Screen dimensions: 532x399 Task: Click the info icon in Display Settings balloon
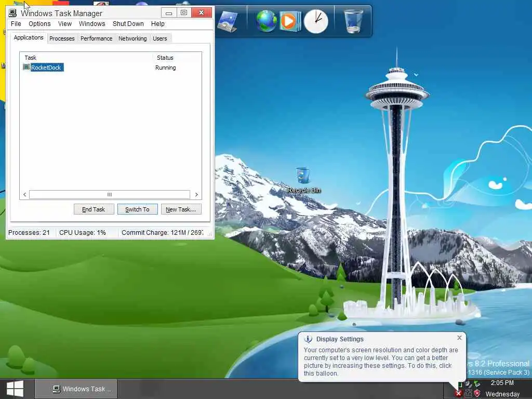point(308,339)
